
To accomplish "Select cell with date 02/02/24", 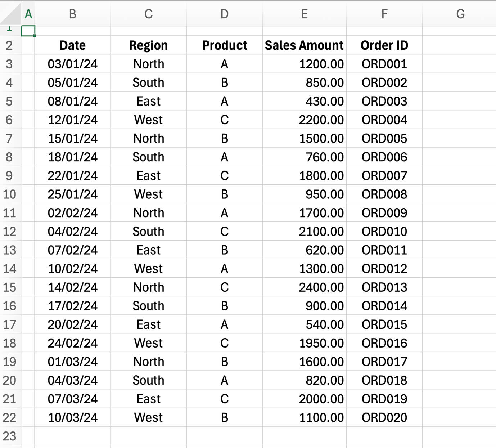I will [72, 213].
